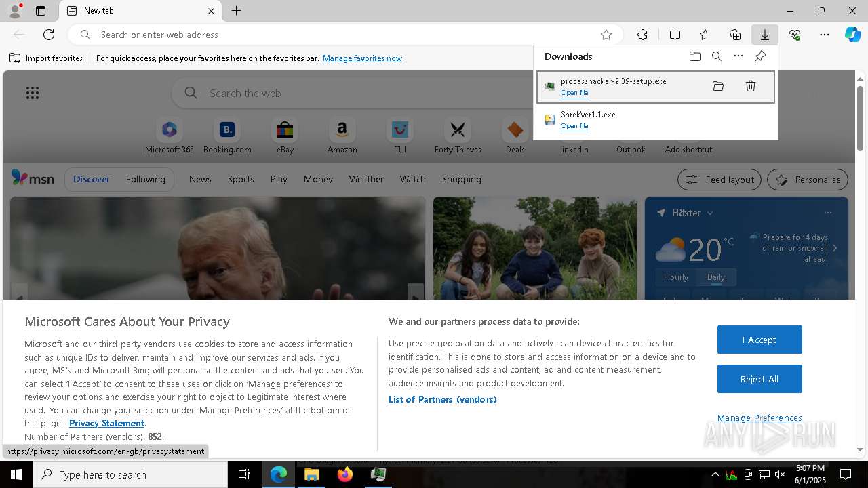This screenshot has width=868, height=488.
Task: Switch weather view to Daily
Action: [716, 277]
